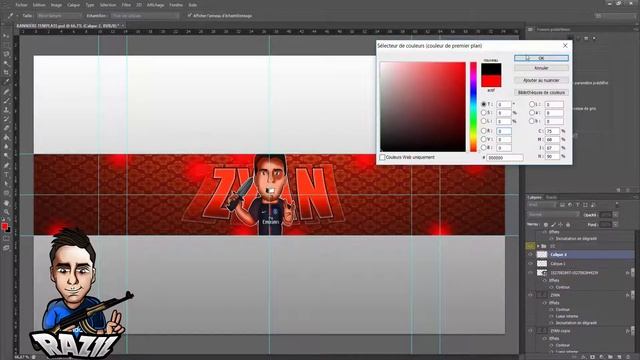Click the rainbow hue slider strip
Screen dimensions: 640x360
tap(473, 107)
